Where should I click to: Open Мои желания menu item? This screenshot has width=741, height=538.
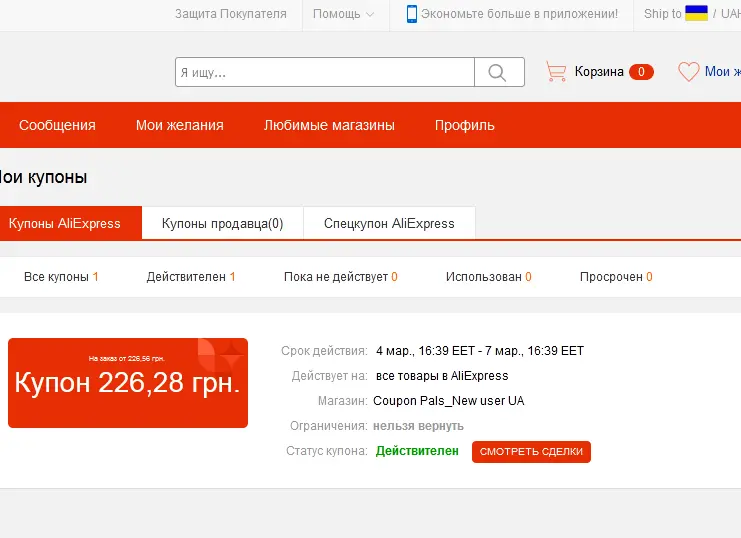coord(180,125)
